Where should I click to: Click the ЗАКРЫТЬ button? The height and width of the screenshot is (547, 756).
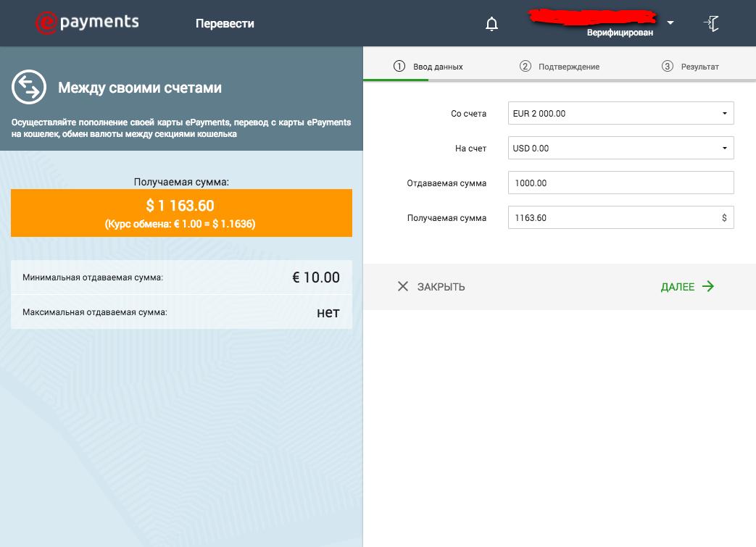[431, 287]
